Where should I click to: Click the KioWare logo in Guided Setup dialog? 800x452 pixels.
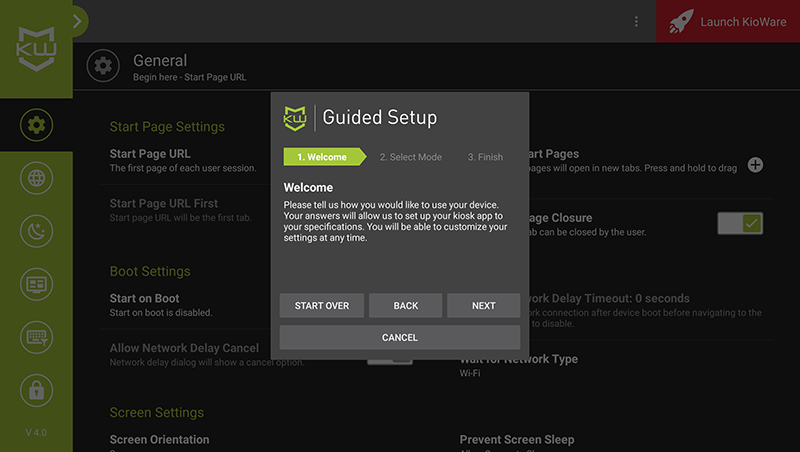point(295,118)
